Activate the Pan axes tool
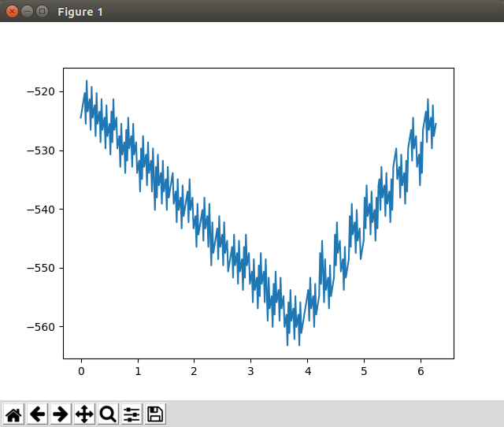The width and height of the screenshot is (504, 427). click(x=84, y=414)
